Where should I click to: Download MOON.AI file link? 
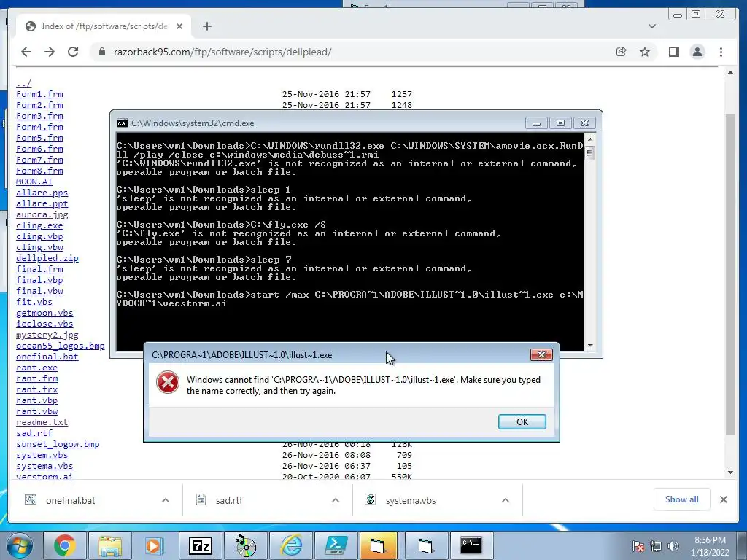(x=34, y=182)
